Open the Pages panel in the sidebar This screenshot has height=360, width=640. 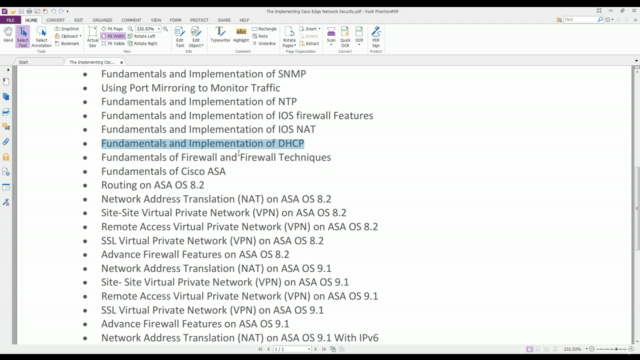(6, 97)
